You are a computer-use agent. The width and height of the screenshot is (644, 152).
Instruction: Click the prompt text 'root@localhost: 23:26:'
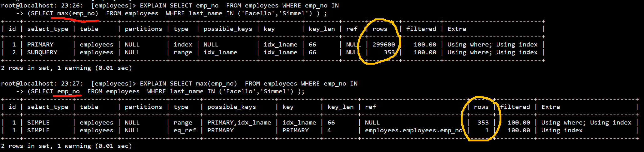click(x=42, y=6)
